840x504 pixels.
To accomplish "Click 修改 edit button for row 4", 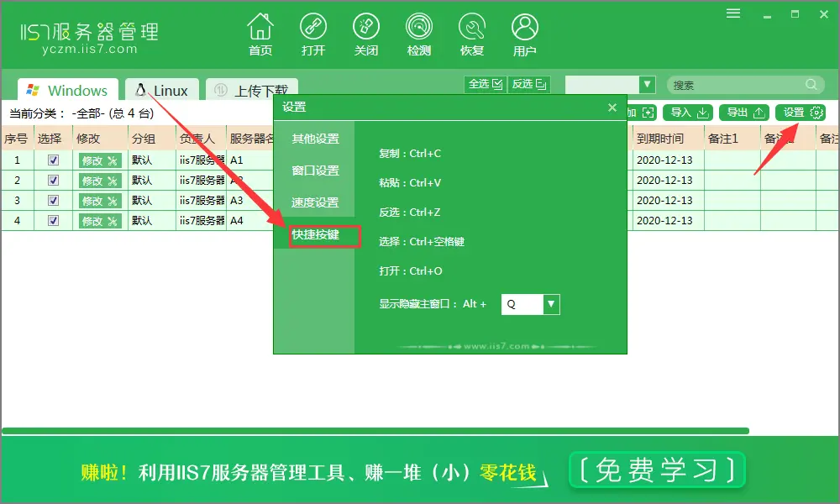I will pos(100,221).
